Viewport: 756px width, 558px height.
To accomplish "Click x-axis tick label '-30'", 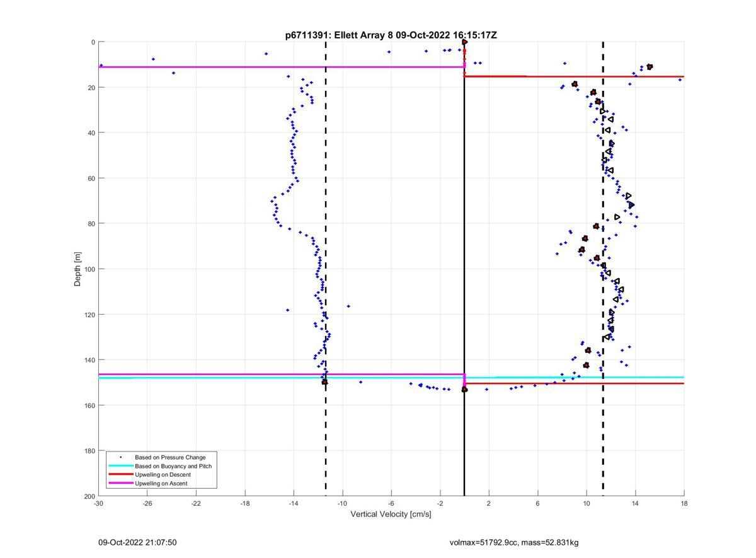I will click(x=98, y=503).
